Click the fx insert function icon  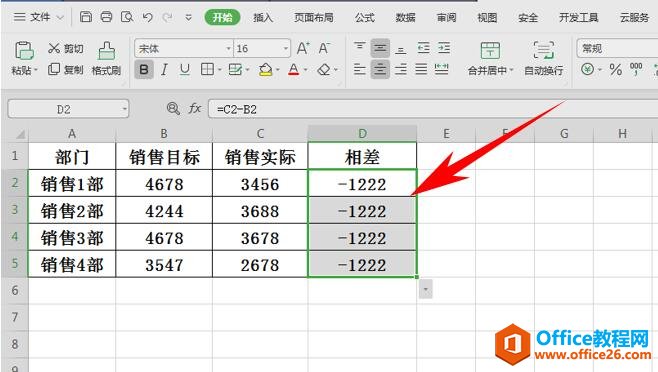(194, 109)
